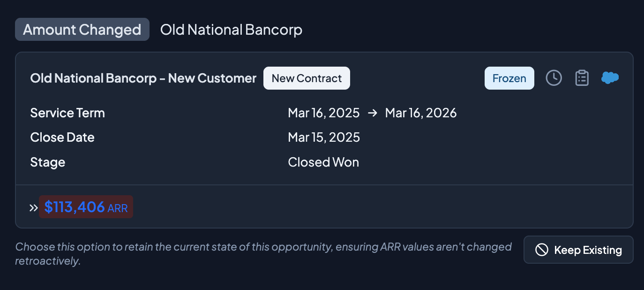
Task: Open the history clock icon
Action: pyautogui.click(x=554, y=78)
